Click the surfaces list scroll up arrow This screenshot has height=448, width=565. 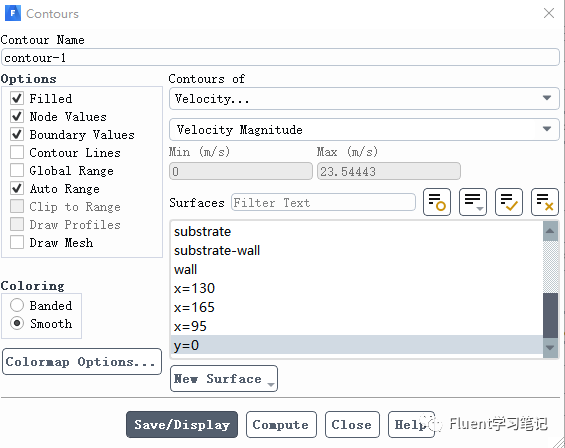550,231
